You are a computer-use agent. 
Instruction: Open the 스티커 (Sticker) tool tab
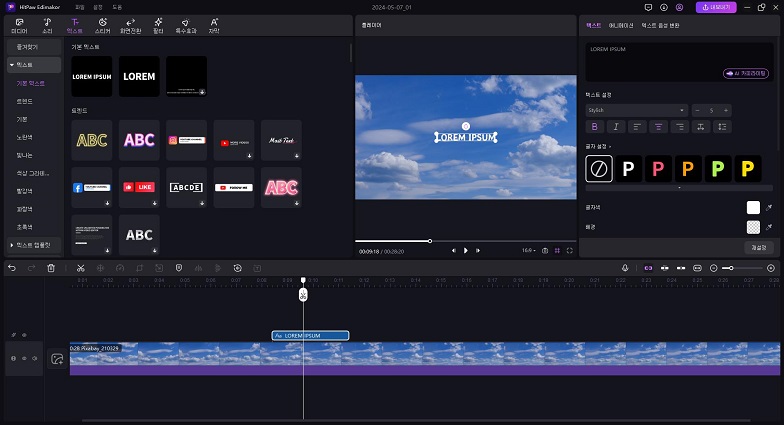(102, 24)
